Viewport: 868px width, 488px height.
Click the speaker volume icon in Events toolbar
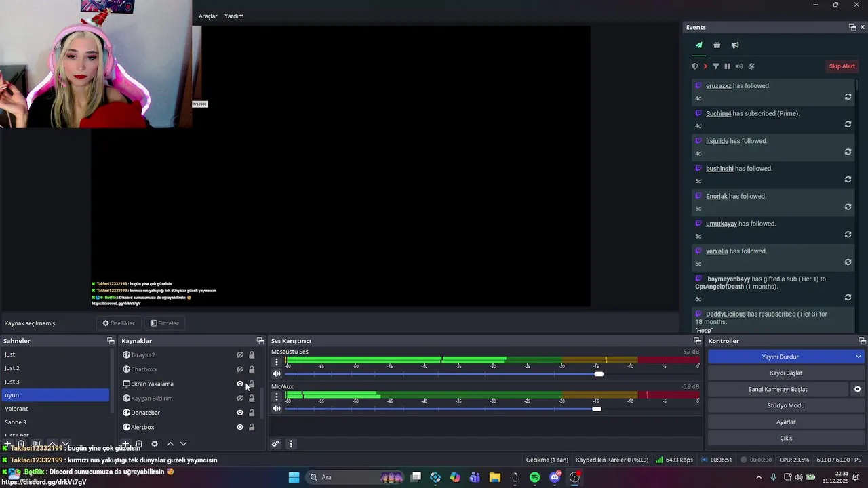pos(738,66)
